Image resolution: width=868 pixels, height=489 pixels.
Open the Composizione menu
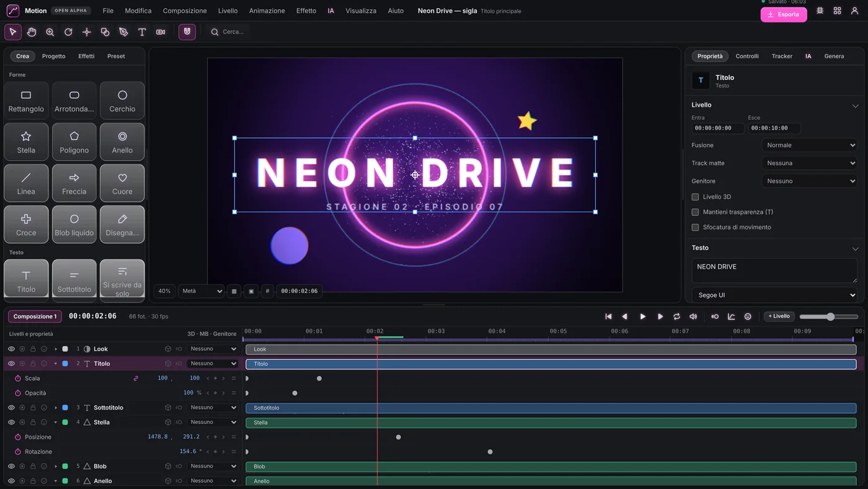coord(185,11)
